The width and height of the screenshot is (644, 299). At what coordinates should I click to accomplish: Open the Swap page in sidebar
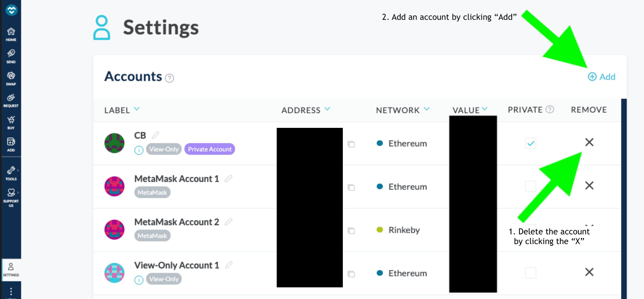[x=11, y=79]
